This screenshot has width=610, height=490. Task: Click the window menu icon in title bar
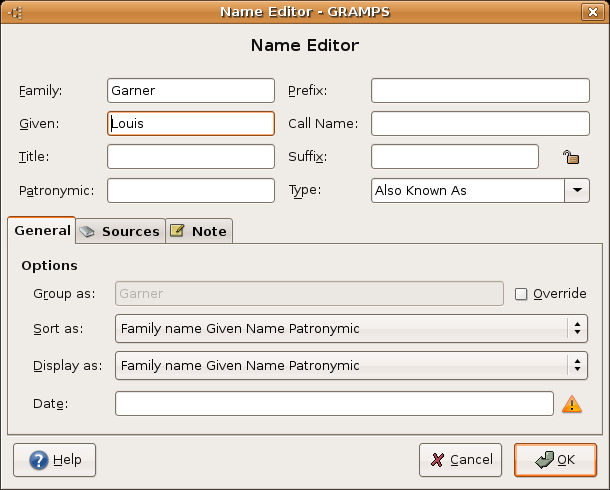[x=14, y=12]
